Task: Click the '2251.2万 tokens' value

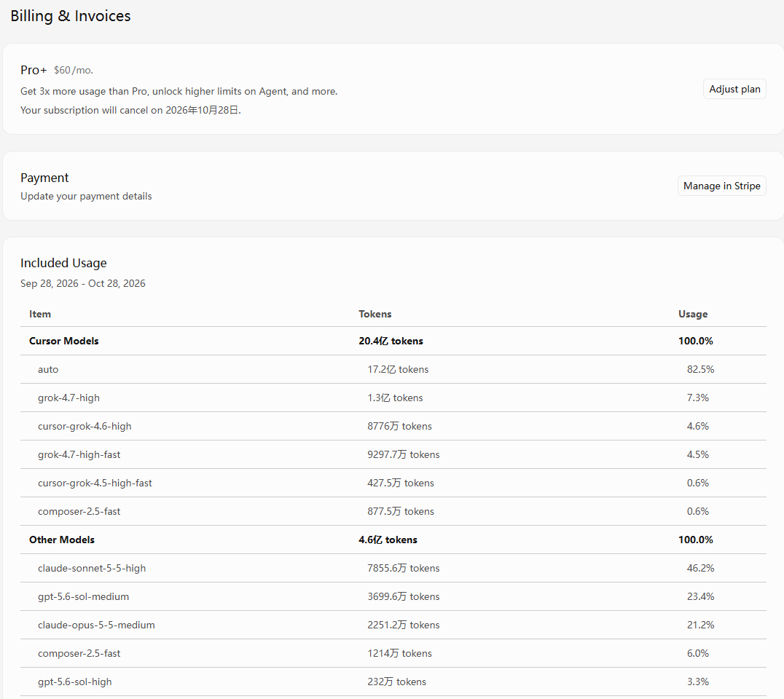Action: tap(404, 625)
